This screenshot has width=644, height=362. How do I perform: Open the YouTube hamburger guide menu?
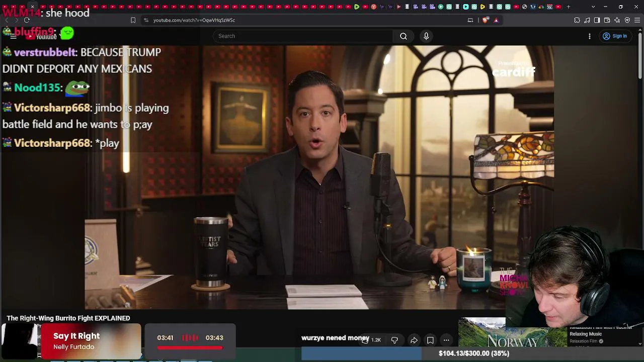14,36
